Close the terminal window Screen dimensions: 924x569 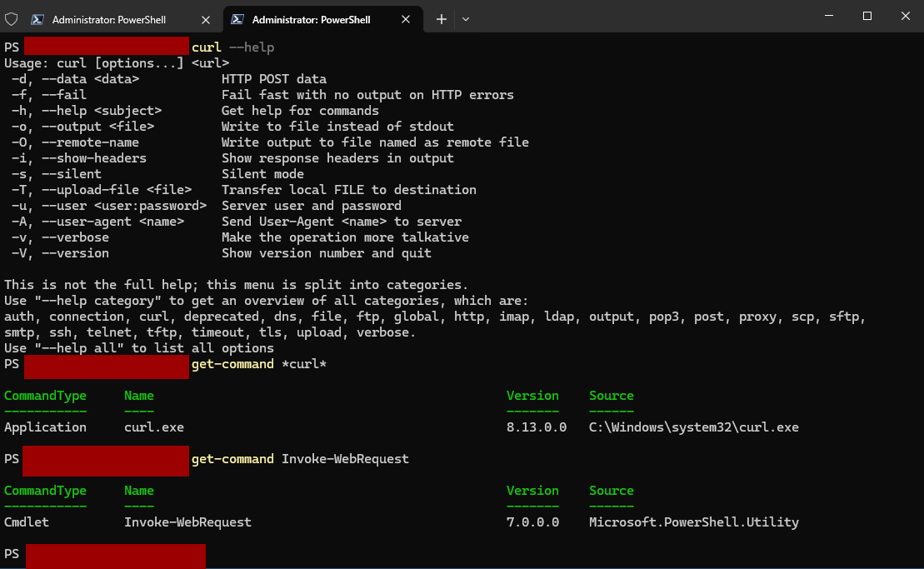tap(905, 16)
